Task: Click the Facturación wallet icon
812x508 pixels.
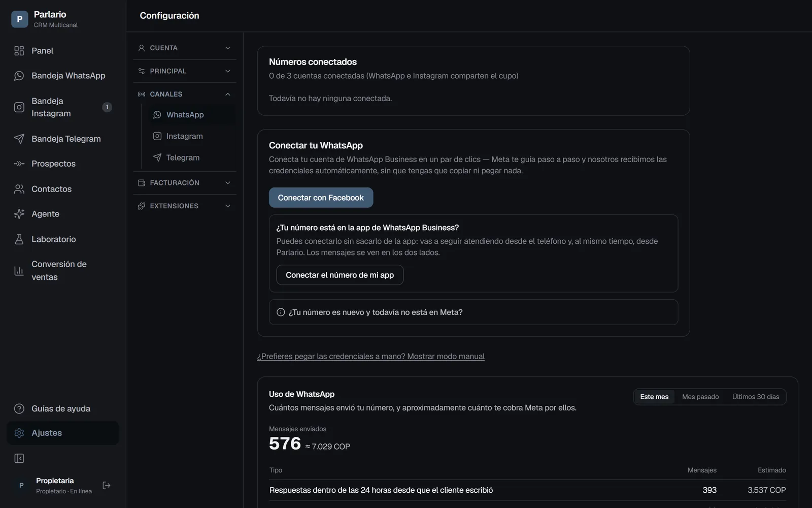Action: [142, 183]
